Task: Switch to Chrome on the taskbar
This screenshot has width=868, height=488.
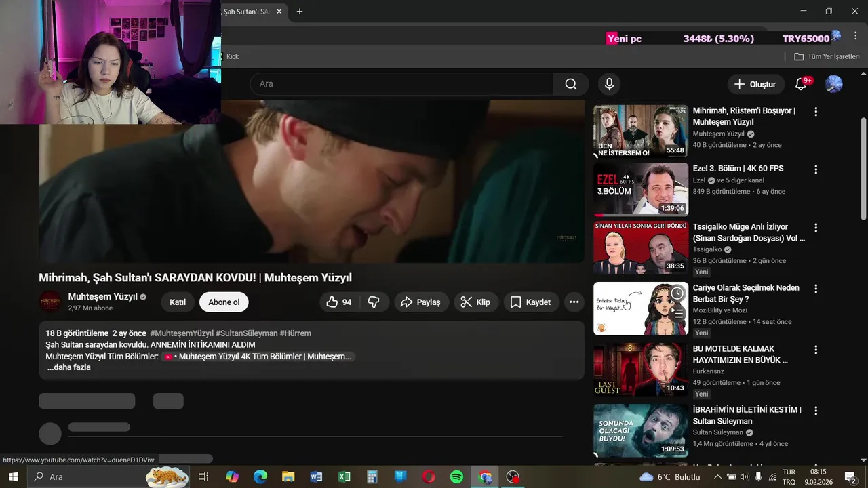Action: pos(485,476)
